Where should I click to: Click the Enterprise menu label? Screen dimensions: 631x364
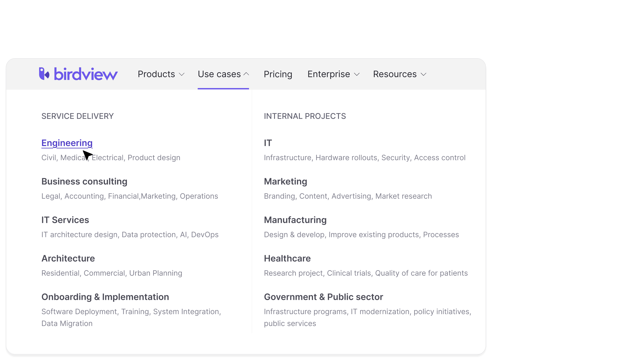tap(328, 74)
